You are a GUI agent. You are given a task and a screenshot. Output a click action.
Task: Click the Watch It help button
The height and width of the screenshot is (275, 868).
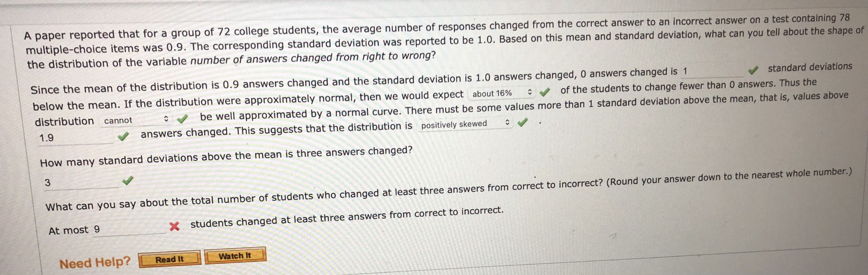click(237, 256)
